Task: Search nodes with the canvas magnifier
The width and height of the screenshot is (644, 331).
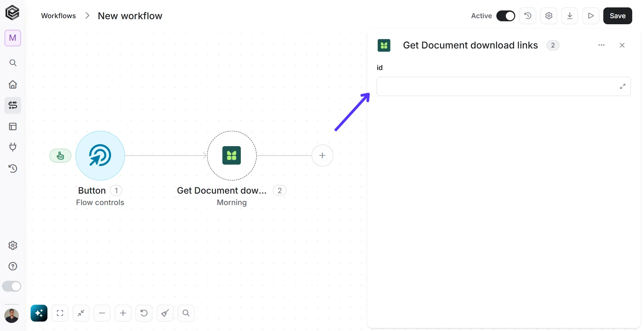Action: [186, 313]
